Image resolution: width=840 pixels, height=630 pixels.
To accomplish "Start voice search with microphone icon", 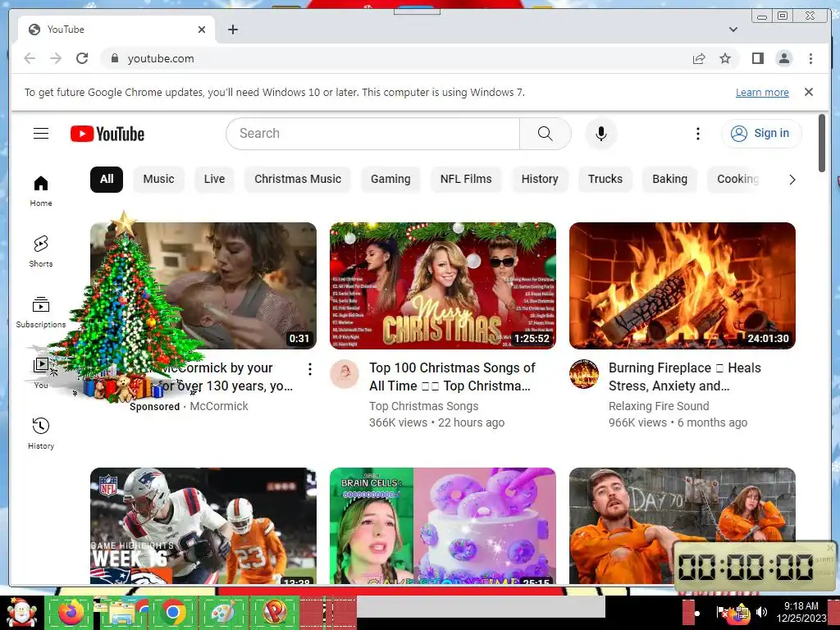I will tap(601, 134).
